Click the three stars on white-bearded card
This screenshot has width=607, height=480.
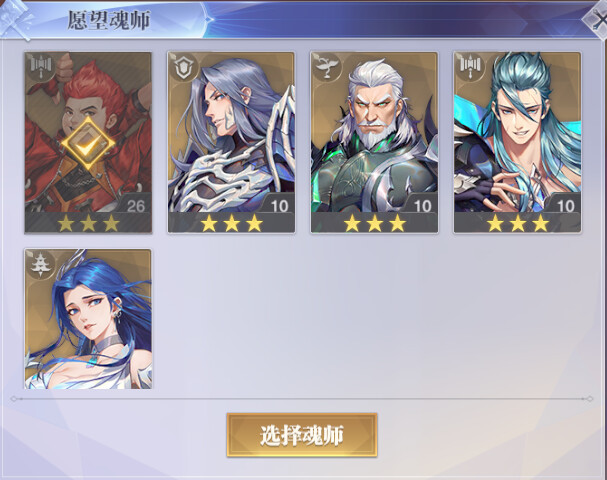click(x=375, y=223)
